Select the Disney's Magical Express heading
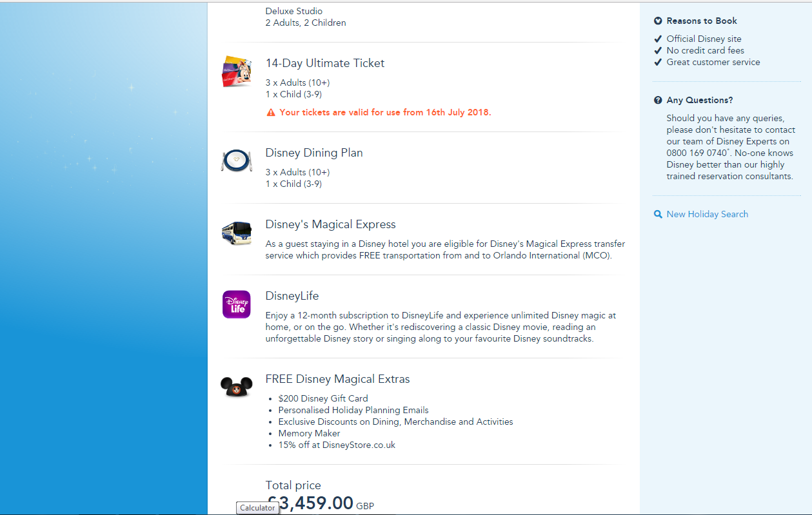812x515 pixels. 331,224
